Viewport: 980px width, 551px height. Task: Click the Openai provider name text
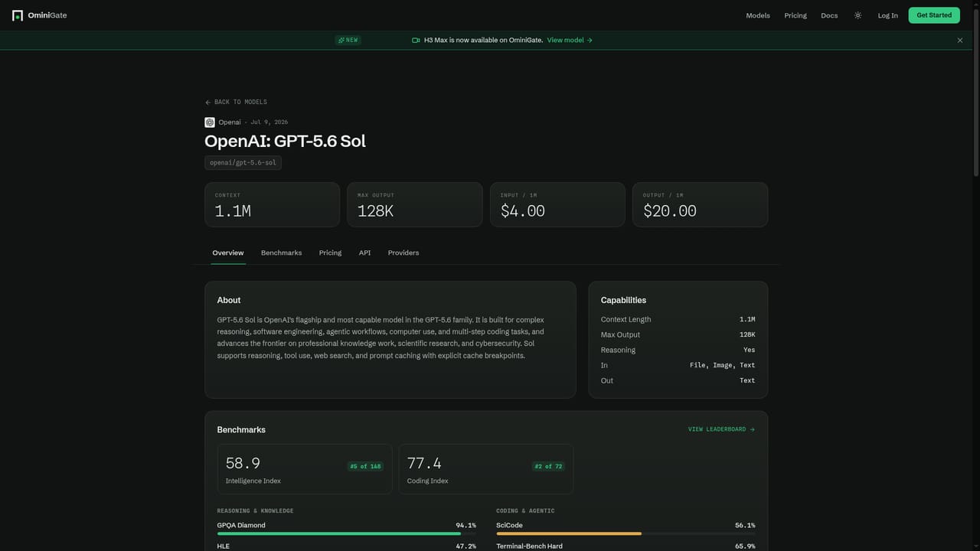point(230,122)
